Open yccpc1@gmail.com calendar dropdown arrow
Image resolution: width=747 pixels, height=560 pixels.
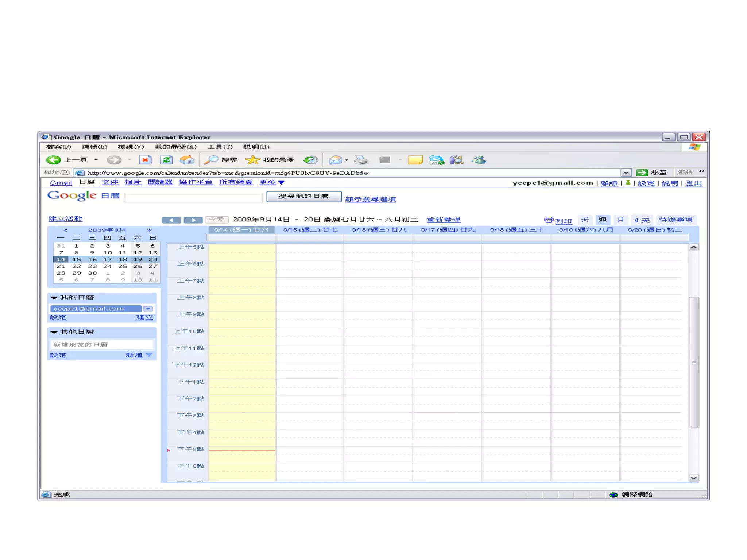click(148, 309)
